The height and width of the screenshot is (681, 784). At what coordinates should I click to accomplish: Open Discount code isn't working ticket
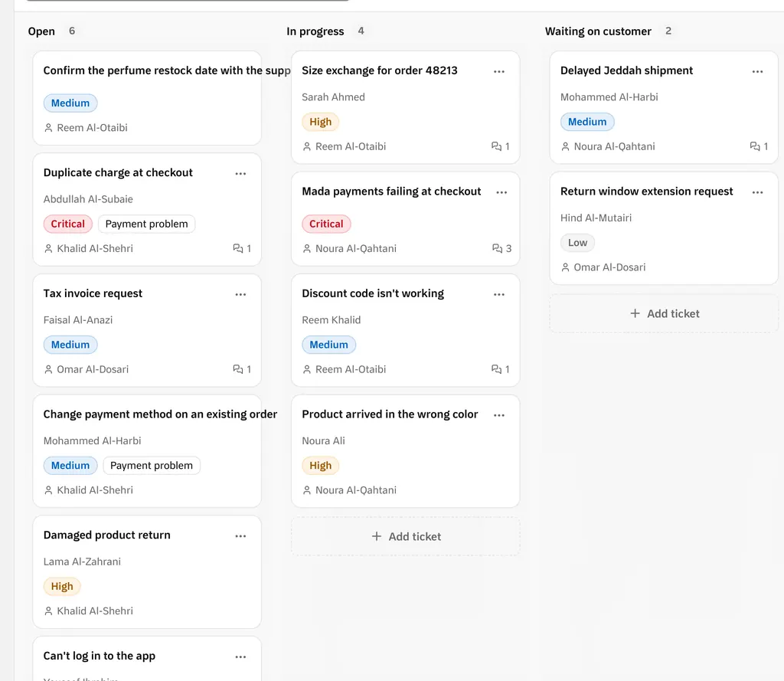coord(373,293)
